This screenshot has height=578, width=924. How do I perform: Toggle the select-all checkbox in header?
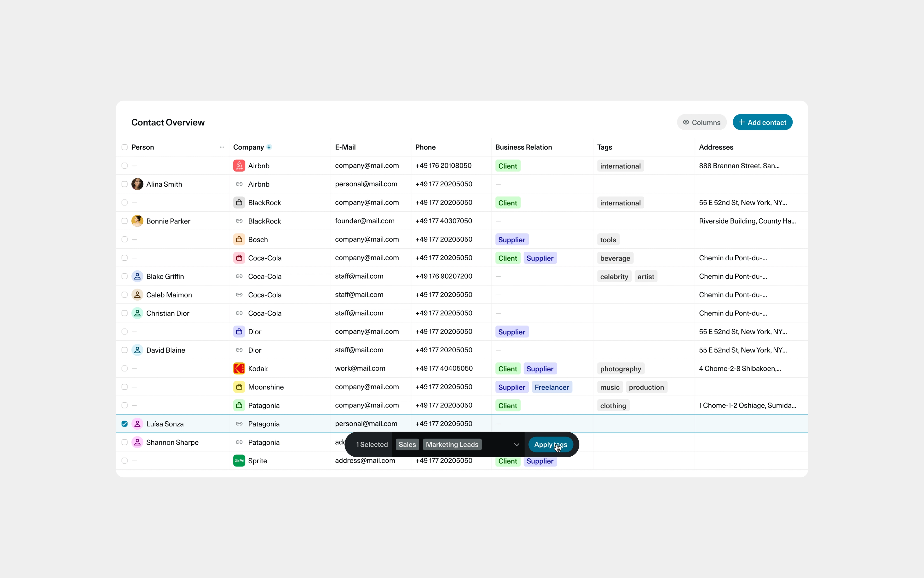click(x=124, y=147)
